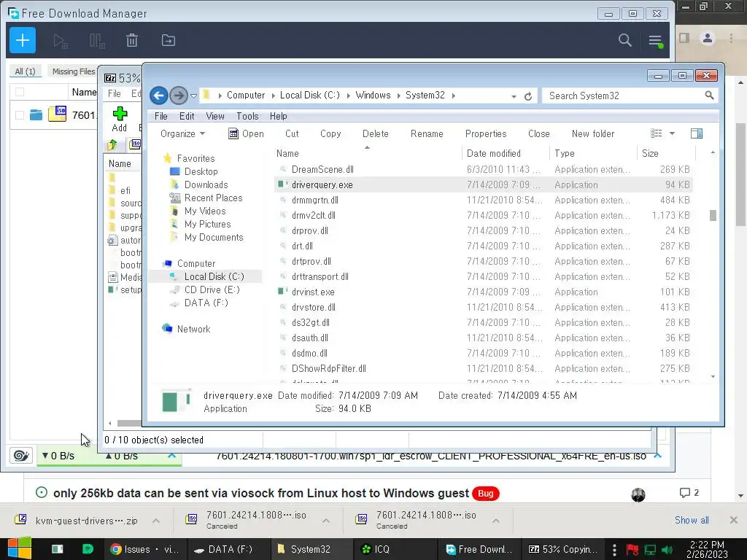Click the trash delete icon in Free Download Manager

(132, 41)
